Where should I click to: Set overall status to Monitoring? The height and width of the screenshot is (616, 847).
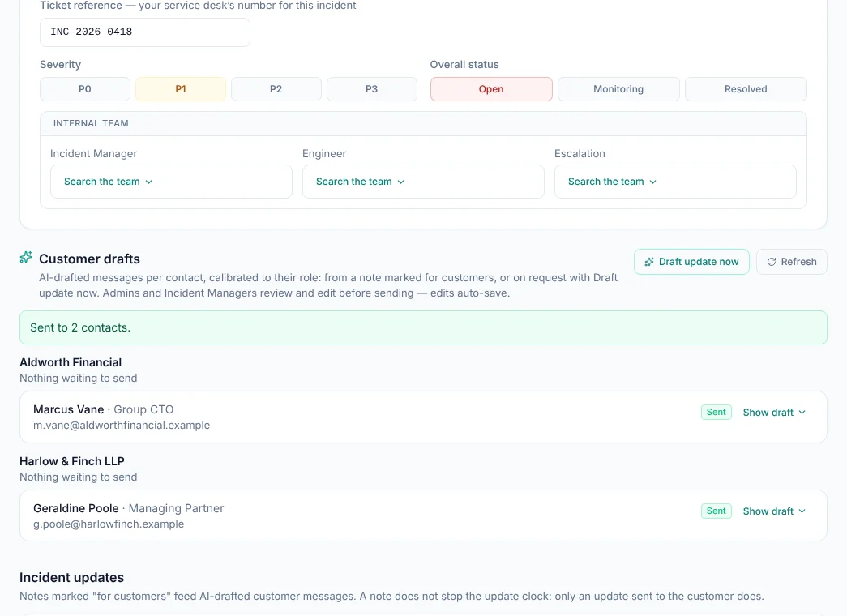[x=618, y=89]
